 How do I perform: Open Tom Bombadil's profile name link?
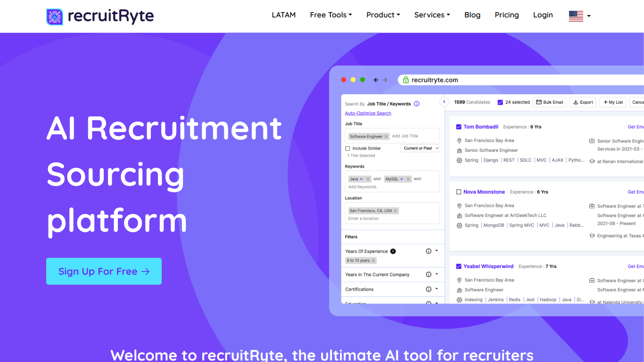click(x=481, y=127)
